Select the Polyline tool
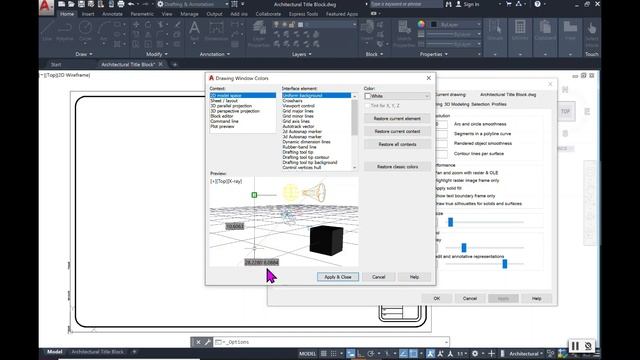640x360 pixels. (64, 32)
